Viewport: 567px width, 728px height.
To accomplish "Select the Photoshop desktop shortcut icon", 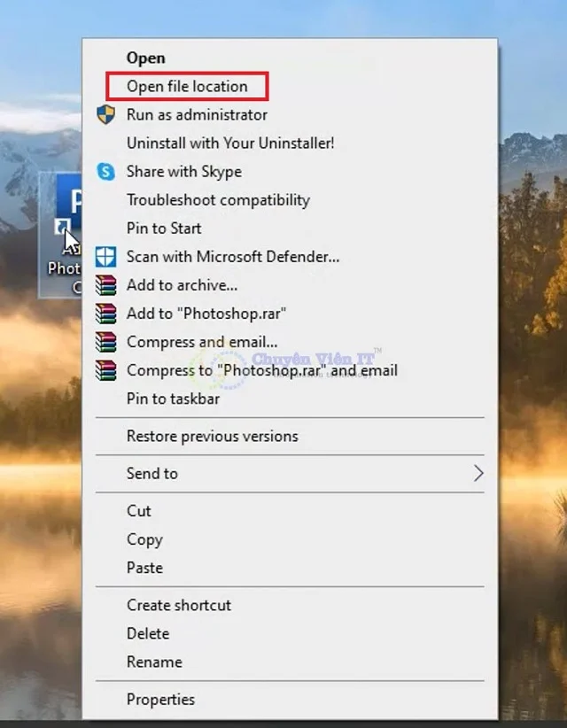I will point(60,235).
